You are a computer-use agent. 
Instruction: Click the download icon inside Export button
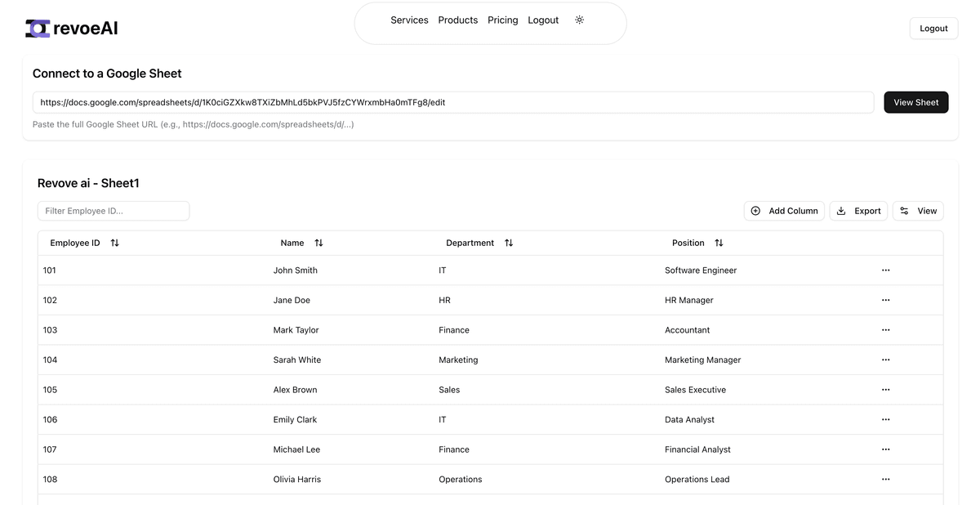pyautogui.click(x=840, y=211)
